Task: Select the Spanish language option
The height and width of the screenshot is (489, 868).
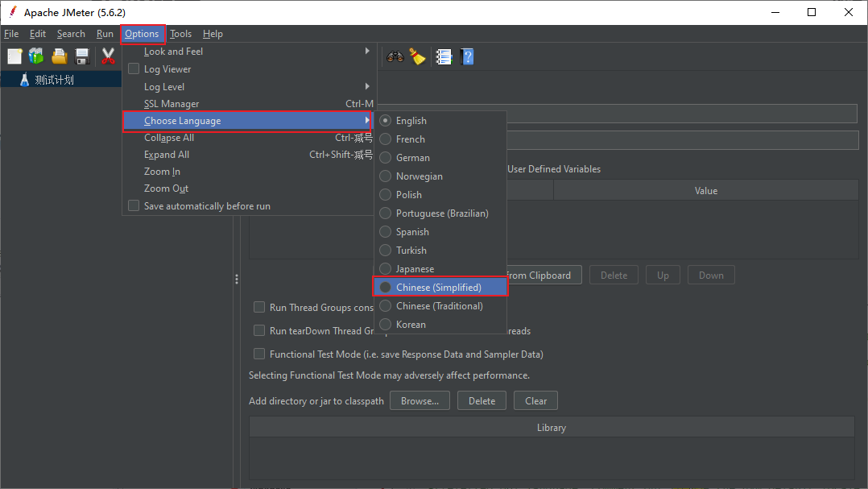Action: (x=440, y=232)
